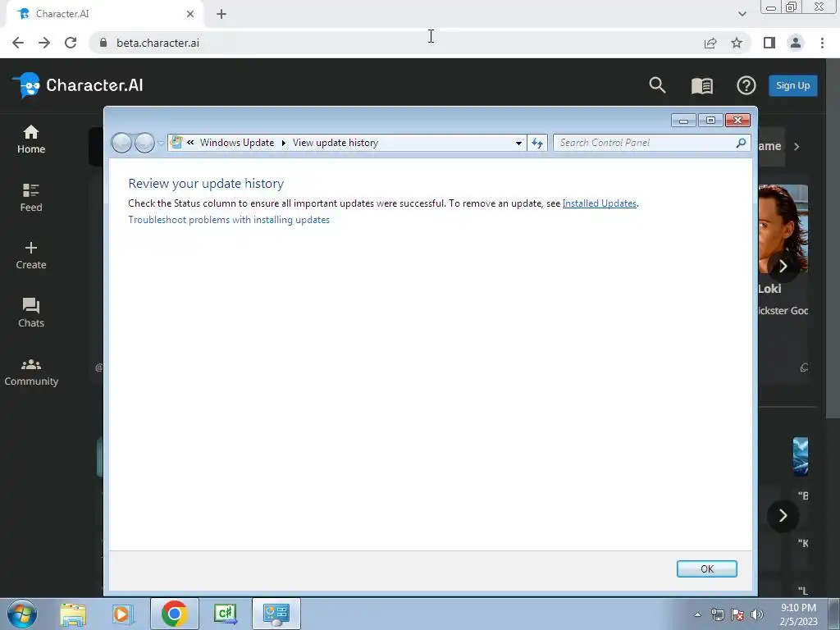Click the Character.AI logo in page header
Image resolution: width=840 pixels, height=630 pixels.
tap(78, 85)
